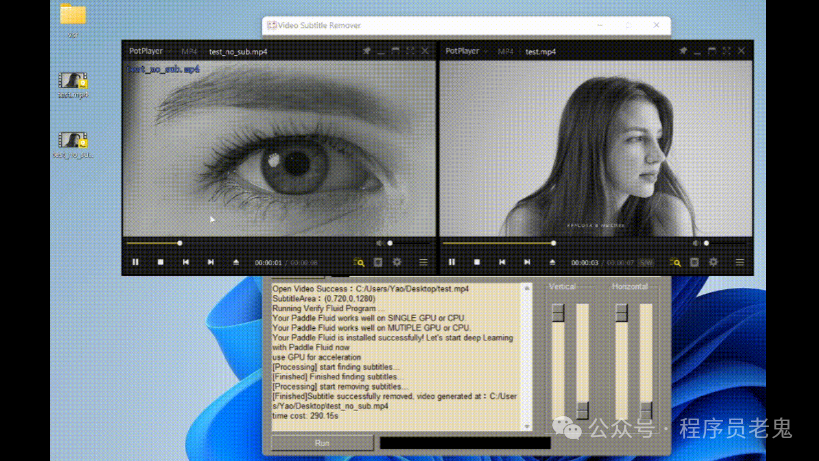Open the PotPlayer menu in test_no_sub.mp4 window
Screen dimensions: 819x461
[146, 51]
